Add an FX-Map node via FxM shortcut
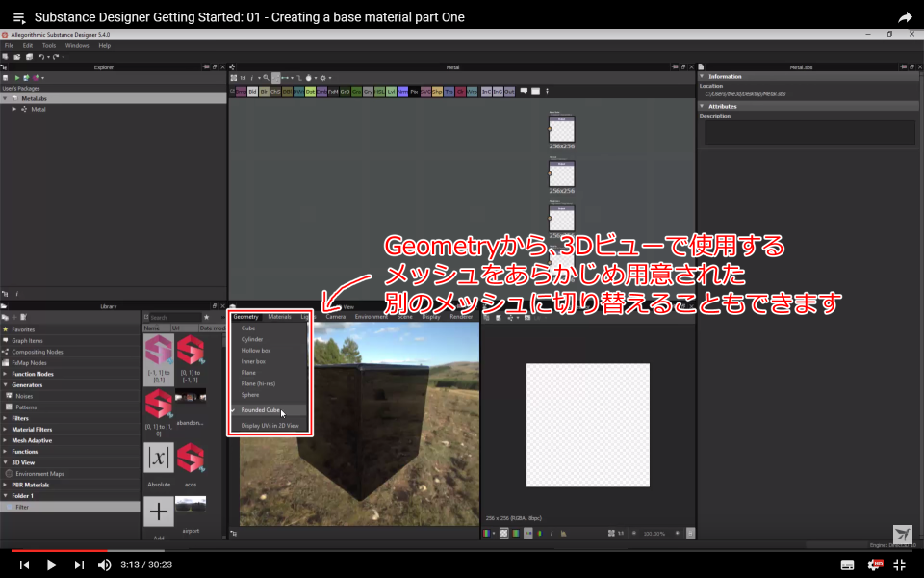 (333, 92)
